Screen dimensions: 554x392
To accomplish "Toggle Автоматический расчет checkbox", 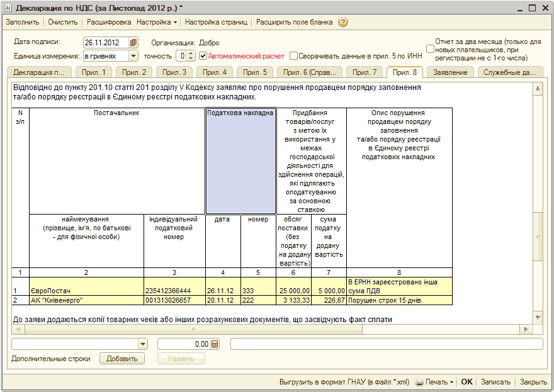I will pyautogui.click(x=203, y=56).
